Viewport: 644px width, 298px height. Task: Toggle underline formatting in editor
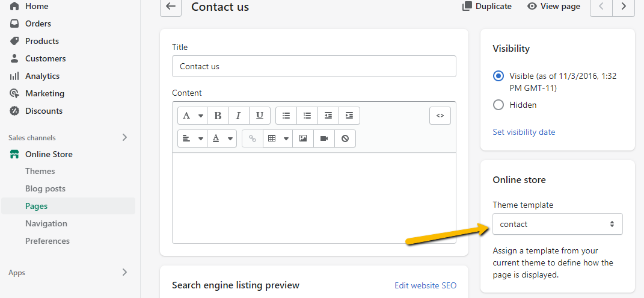pos(259,116)
